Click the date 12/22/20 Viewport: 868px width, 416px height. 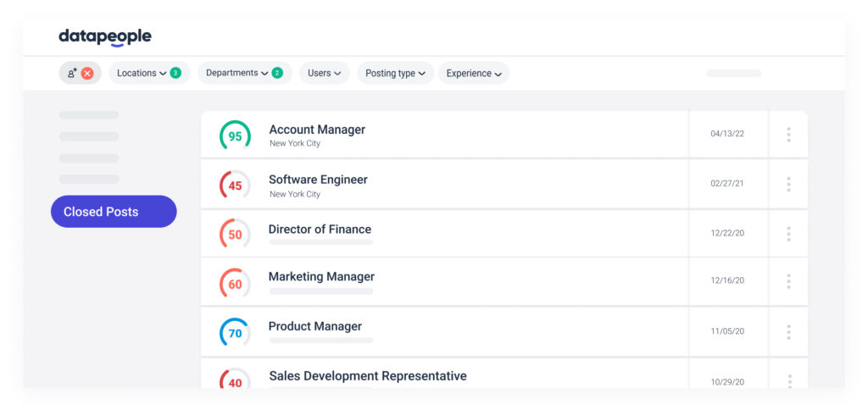[727, 233]
